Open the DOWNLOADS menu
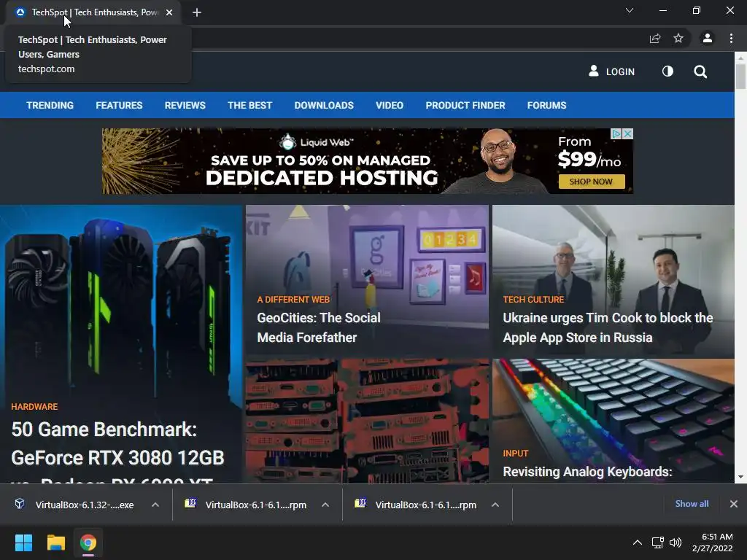Image resolution: width=747 pixels, height=560 pixels. 324,105
